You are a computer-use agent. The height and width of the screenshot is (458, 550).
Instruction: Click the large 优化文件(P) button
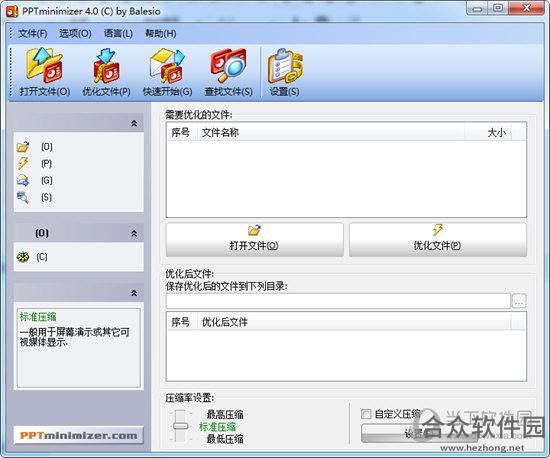click(x=438, y=240)
